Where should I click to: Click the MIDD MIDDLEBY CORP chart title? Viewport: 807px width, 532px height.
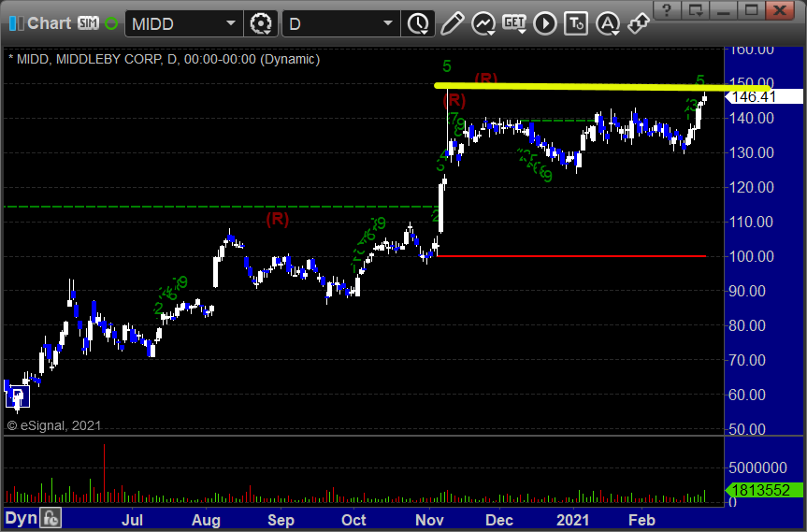[x=165, y=59]
